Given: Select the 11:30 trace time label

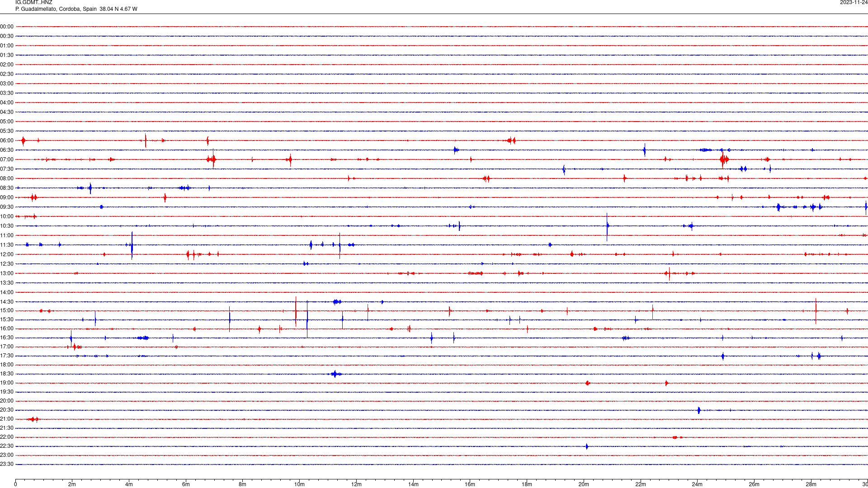Looking at the screenshot, I should (7, 245).
